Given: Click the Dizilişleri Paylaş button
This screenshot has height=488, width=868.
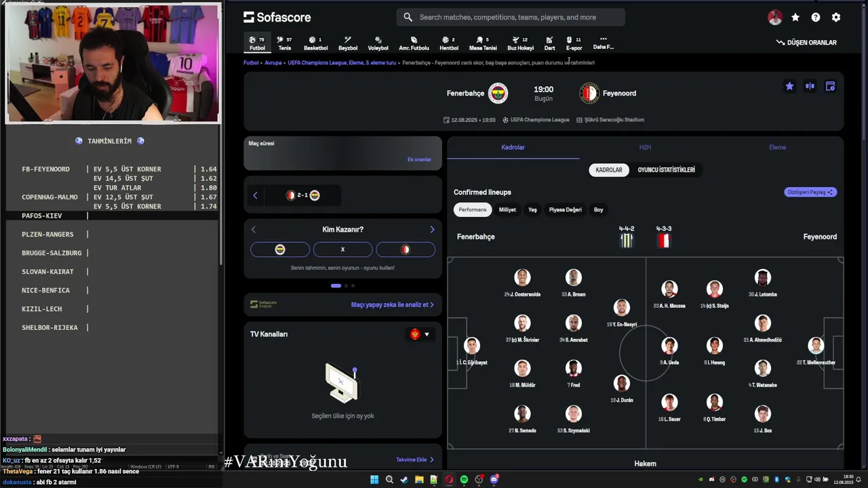Looking at the screenshot, I should (810, 192).
